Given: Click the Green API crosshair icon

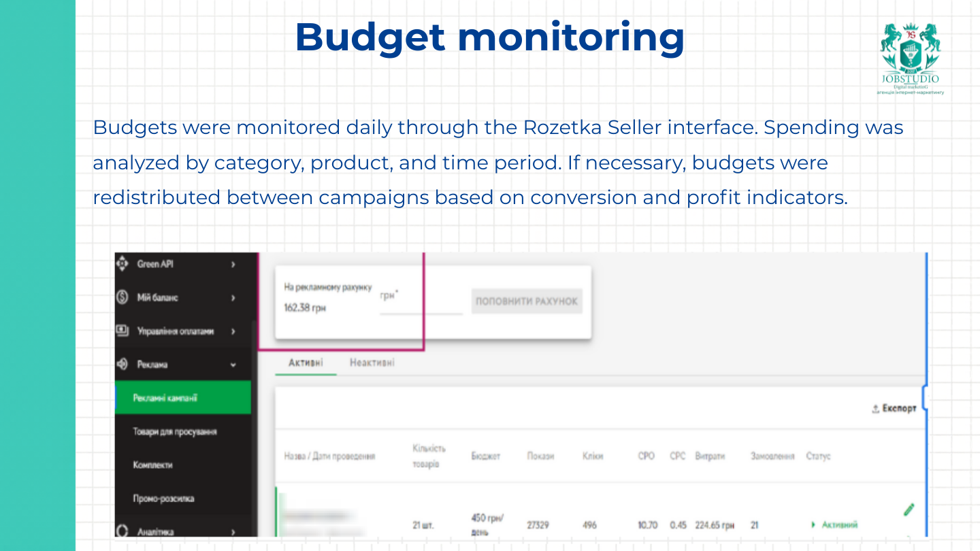Looking at the screenshot, I should click(122, 263).
